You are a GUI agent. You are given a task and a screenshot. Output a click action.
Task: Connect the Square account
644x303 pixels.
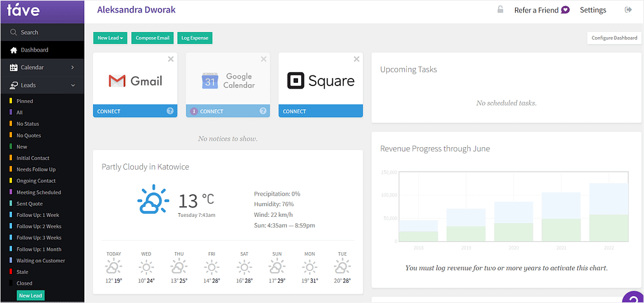tap(321, 111)
